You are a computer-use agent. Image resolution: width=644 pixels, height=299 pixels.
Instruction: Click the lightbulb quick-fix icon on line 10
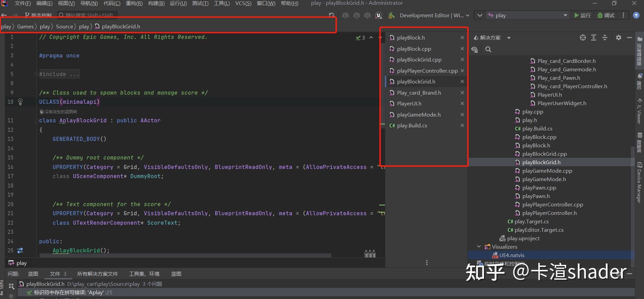tap(20, 102)
